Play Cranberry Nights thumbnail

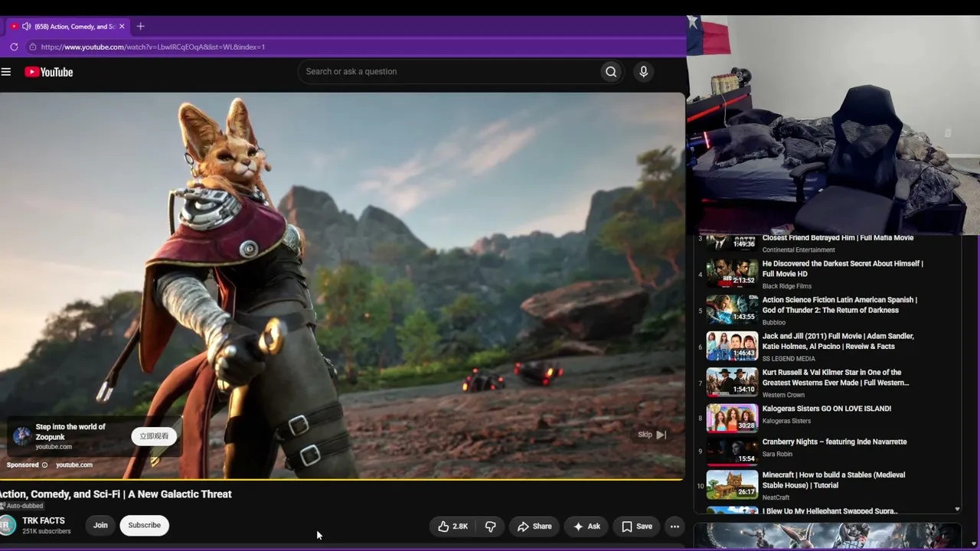pos(732,452)
